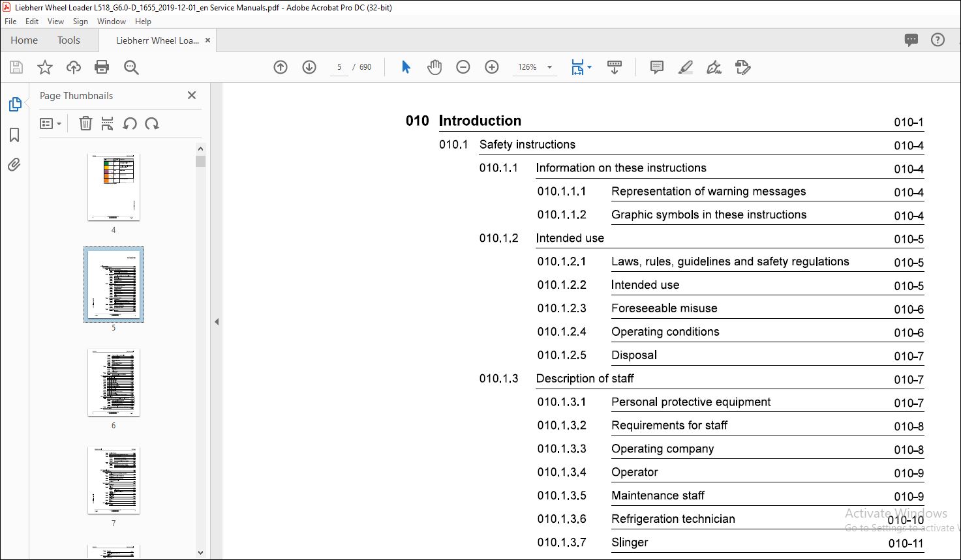Open Refrigeration technician contents entry
The image size is (961, 560).
(x=673, y=519)
